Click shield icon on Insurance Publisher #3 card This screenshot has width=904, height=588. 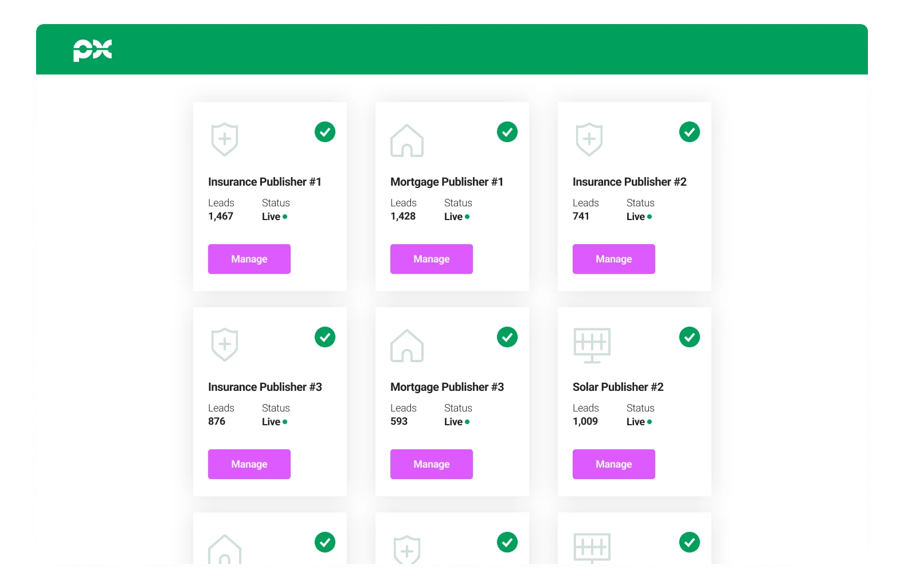click(225, 344)
